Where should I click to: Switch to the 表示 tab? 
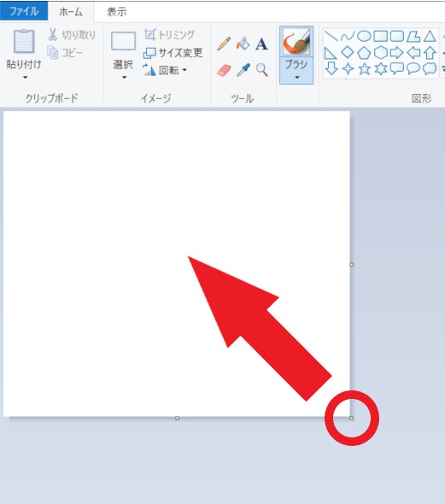click(117, 12)
